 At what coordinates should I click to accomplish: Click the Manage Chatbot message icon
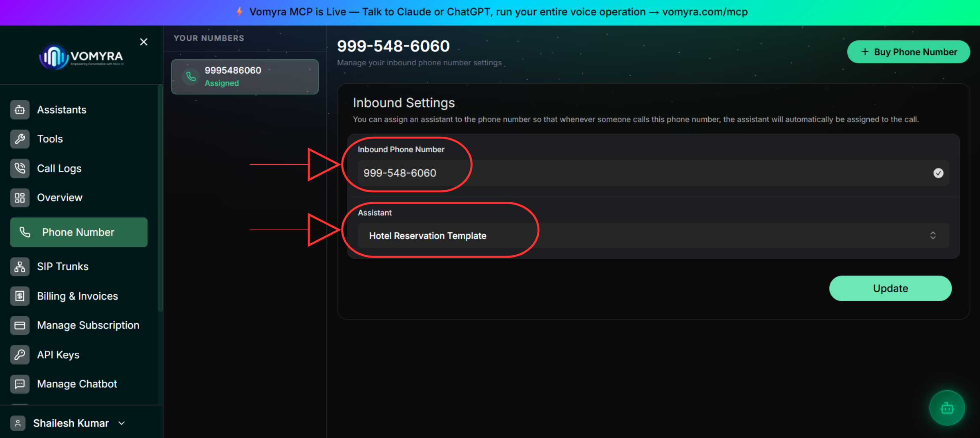[x=20, y=384]
